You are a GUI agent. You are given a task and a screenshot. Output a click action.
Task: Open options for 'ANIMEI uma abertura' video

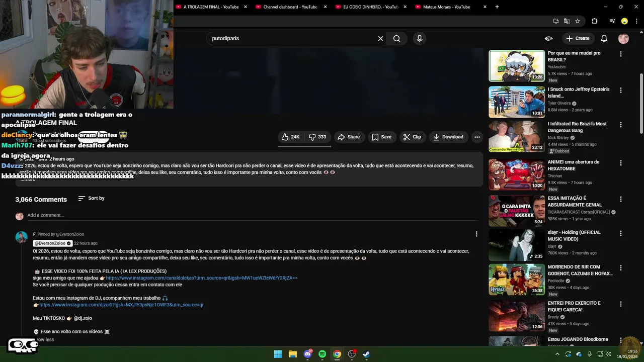coord(620,163)
